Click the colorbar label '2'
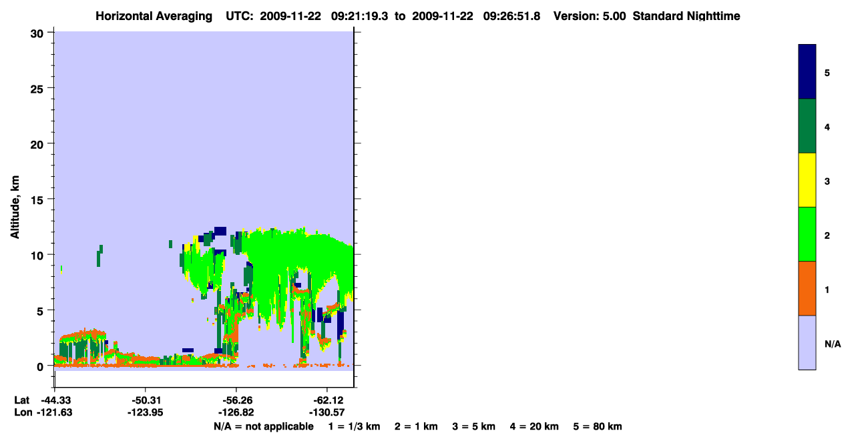 [827, 234]
